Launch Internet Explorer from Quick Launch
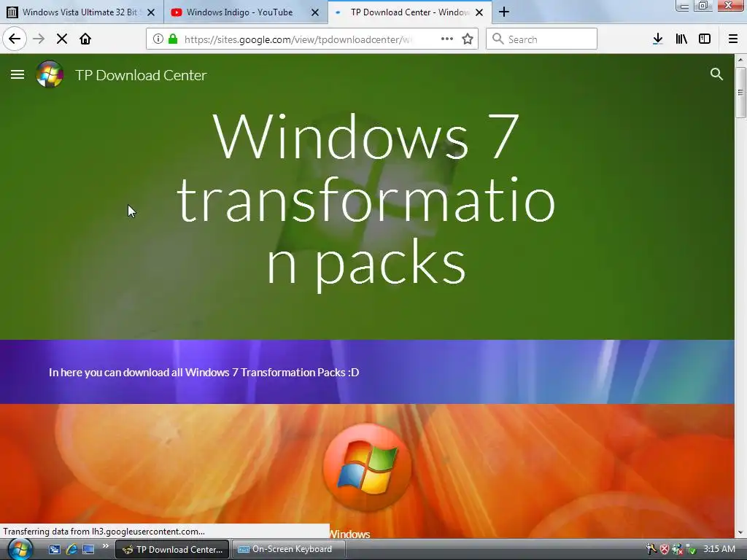Image resolution: width=747 pixels, height=560 pixels. pyautogui.click(x=71, y=550)
